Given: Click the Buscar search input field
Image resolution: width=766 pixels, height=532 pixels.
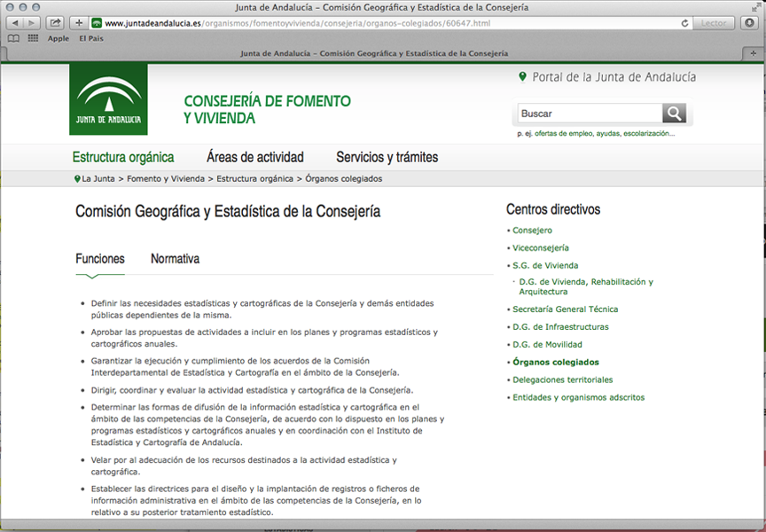Looking at the screenshot, I should (589, 113).
